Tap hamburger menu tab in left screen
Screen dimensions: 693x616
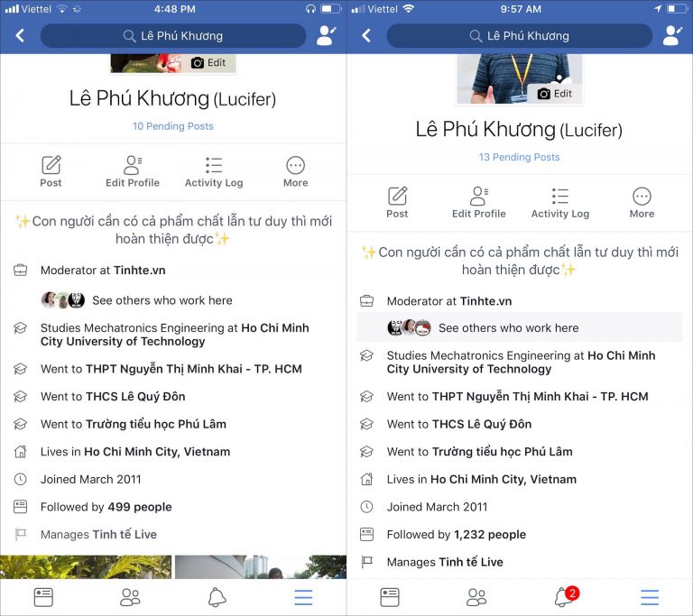coord(303,597)
